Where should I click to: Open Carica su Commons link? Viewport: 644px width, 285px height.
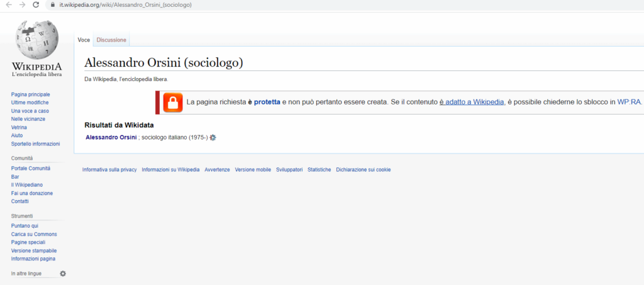point(34,234)
